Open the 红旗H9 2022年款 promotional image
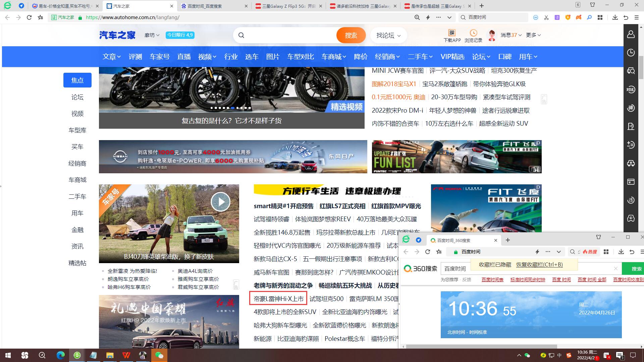The height and width of the screenshot is (362, 644). (169, 321)
